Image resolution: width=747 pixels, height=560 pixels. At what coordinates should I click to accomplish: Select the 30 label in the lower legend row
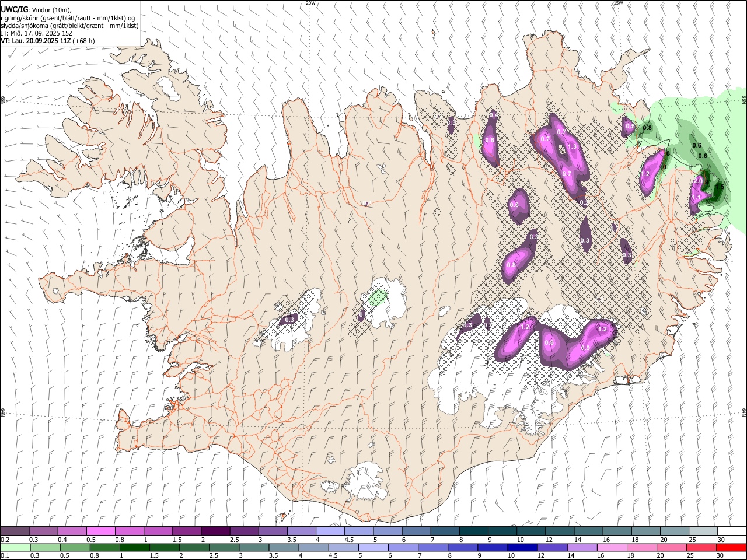coord(720,556)
